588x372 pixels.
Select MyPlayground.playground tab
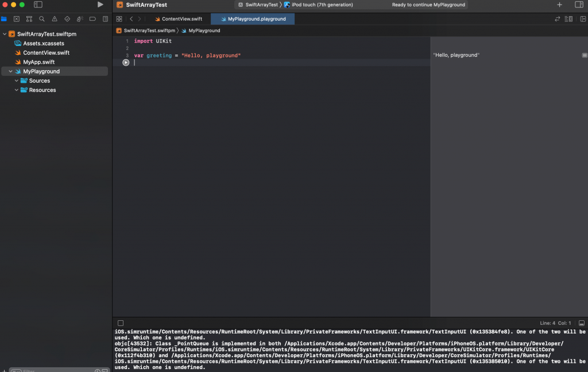coord(253,19)
